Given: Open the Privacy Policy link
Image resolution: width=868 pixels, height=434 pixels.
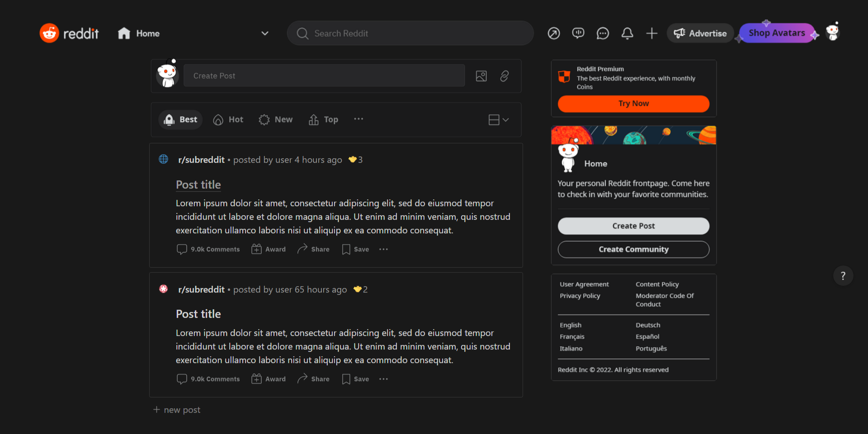Looking at the screenshot, I should [580, 296].
